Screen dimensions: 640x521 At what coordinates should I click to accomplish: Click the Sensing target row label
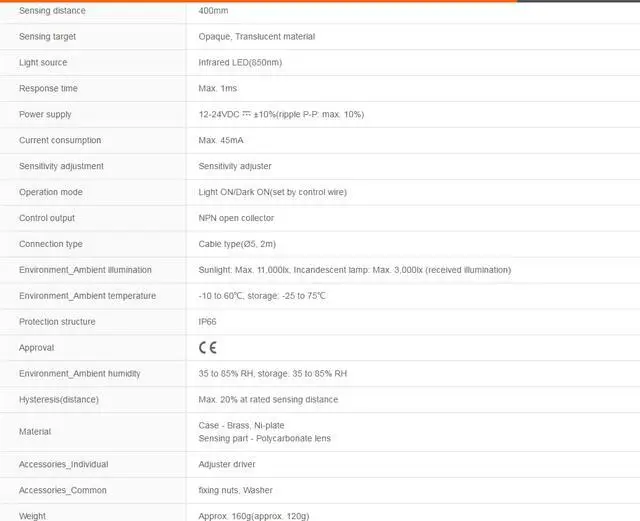tap(47, 37)
